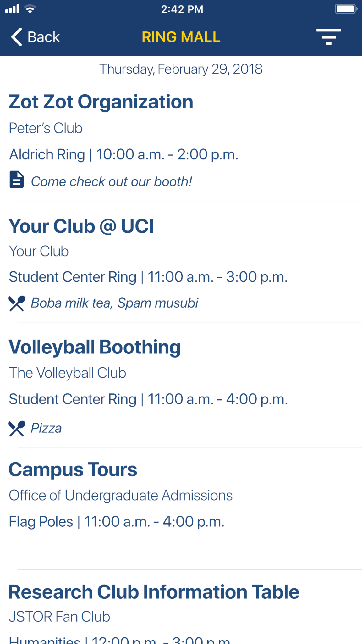The height and width of the screenshot is (644, 362).
Task: Check the battery status icon
Action: pos(346,9)
